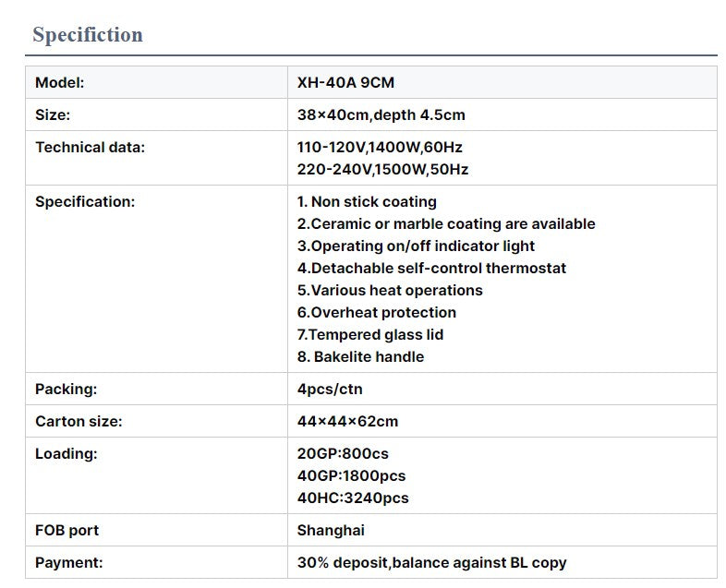Click Ceramic or marble coating line
The height and width of the screenshot is (588, 726).
tap(446, 224)
